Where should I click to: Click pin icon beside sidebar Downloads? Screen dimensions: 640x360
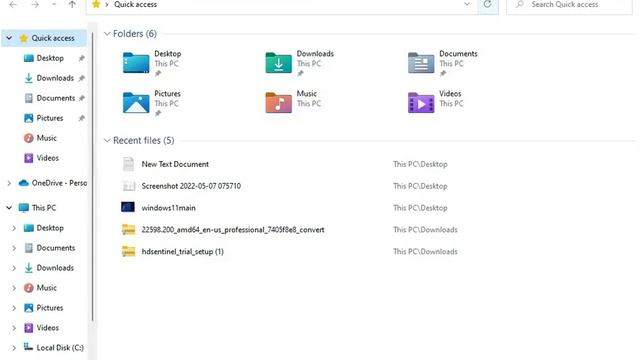coord(81,78)
